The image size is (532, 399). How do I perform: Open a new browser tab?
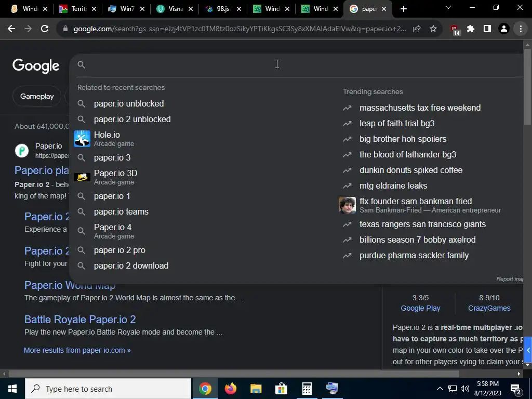coord(403,9)
